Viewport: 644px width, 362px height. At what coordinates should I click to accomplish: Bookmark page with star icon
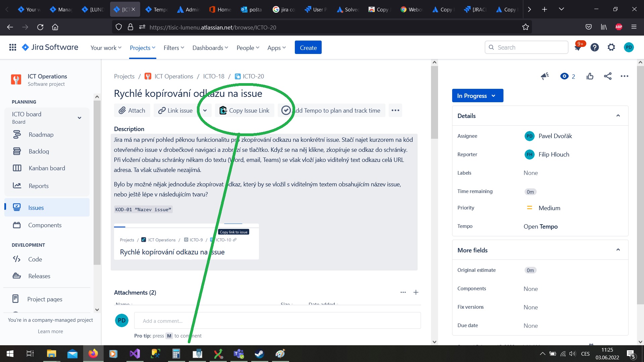tap(525, 27)
